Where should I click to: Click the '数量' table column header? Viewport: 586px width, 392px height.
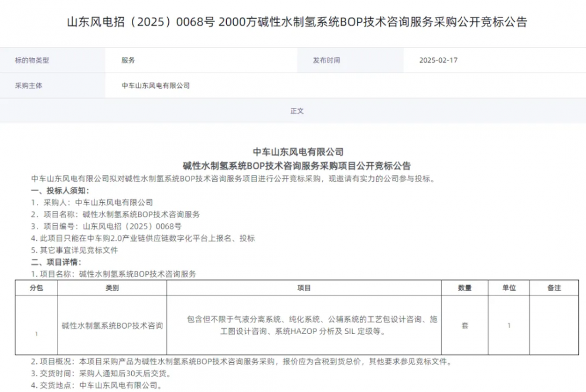click(x=465, y=288)
